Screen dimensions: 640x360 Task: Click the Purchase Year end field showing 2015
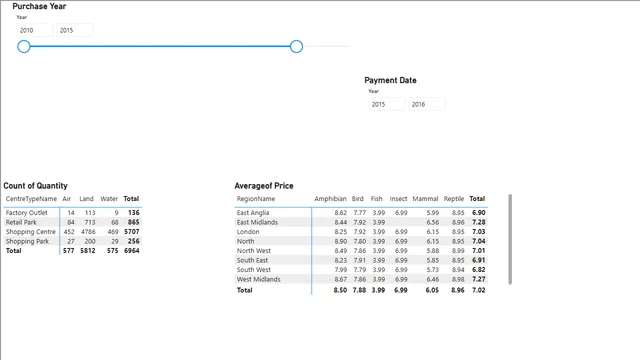click(75, 30)
